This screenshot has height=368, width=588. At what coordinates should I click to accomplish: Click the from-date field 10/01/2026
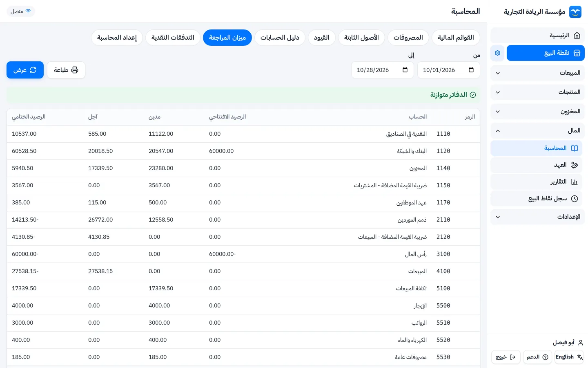point(448,70)
